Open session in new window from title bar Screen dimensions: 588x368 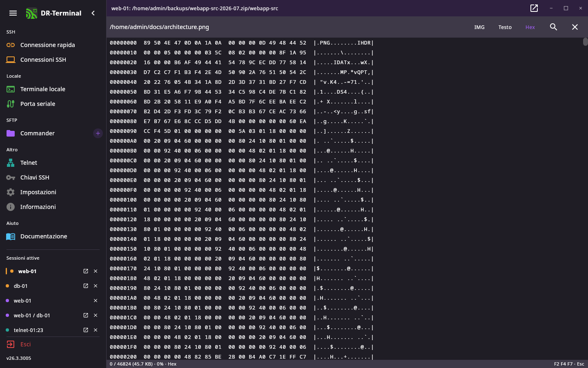534,8
